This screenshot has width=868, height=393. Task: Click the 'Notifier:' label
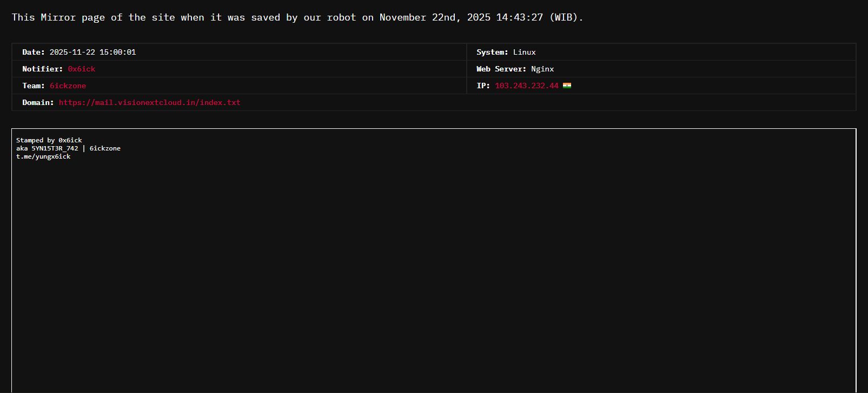(42, 69)
